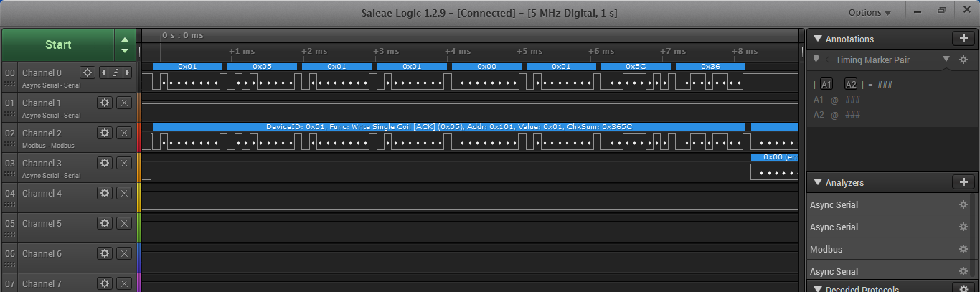The image size is (980, 292).
Task: Open Decoded Protocols settings gear
Action: 963,289
